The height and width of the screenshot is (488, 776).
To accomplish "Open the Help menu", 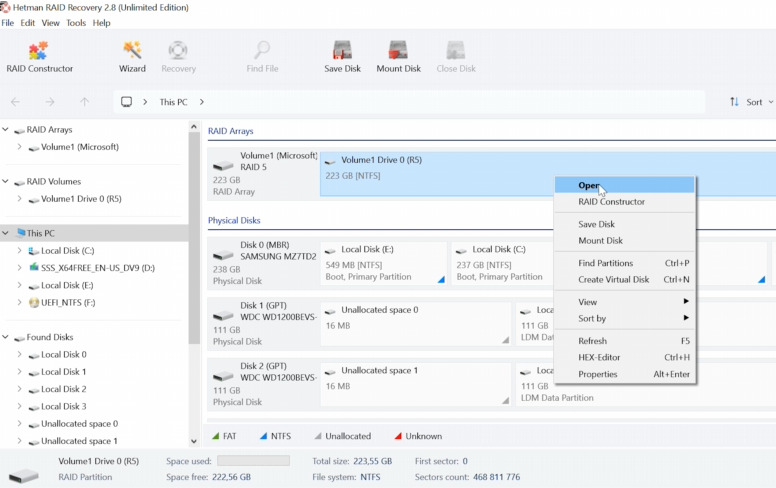I will [x=101, y=23].
